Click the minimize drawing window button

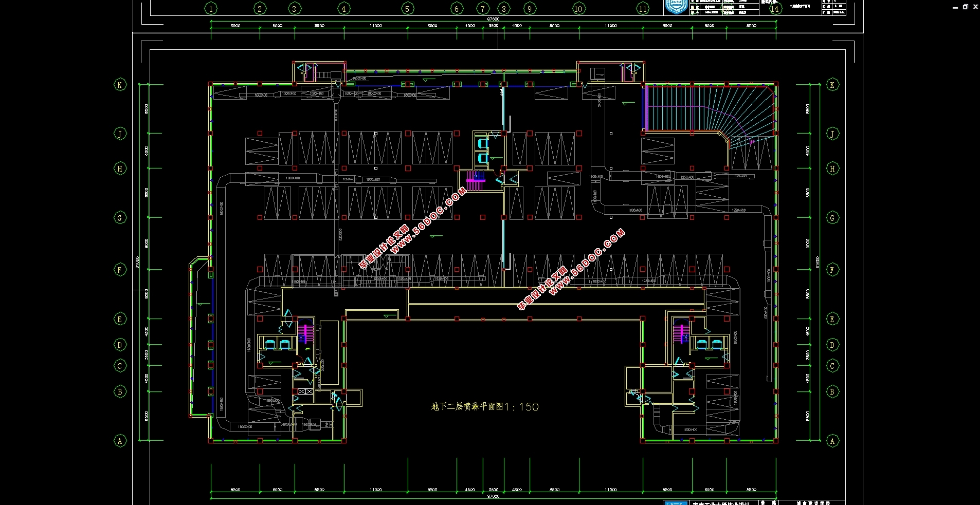(x=956, y=7)
